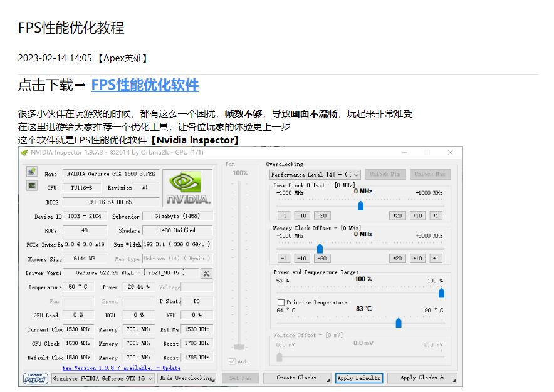Click Memory Clock Offset +10 button

click(417, 259)
